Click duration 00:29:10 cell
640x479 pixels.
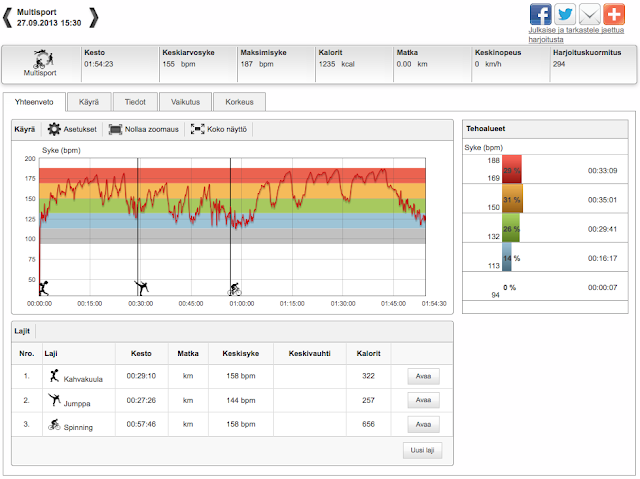[141, 376]
